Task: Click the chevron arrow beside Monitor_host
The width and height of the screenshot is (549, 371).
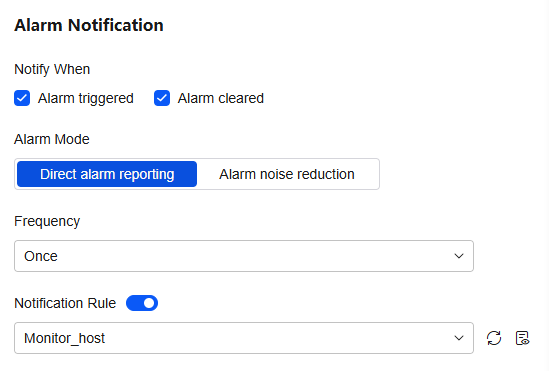Action: (x=459, y=338)
